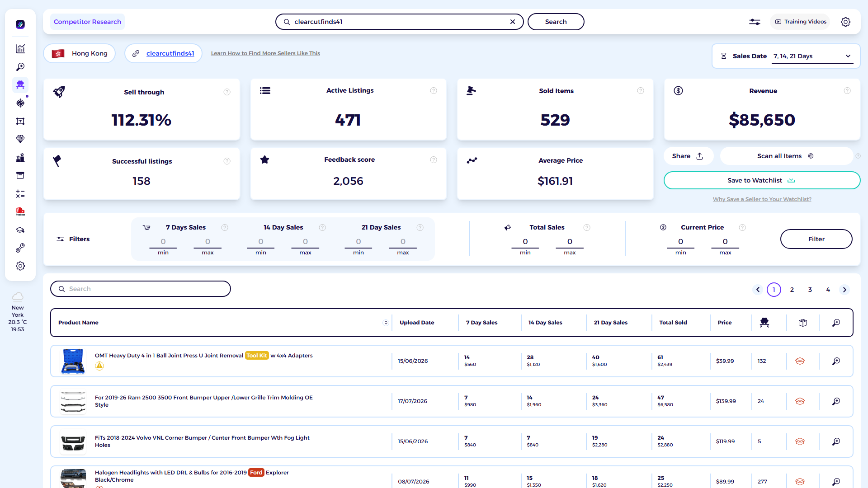Screen dimensions: 868x488
Task: Click the 7 Days Sales min input
Action: point(163,243)
